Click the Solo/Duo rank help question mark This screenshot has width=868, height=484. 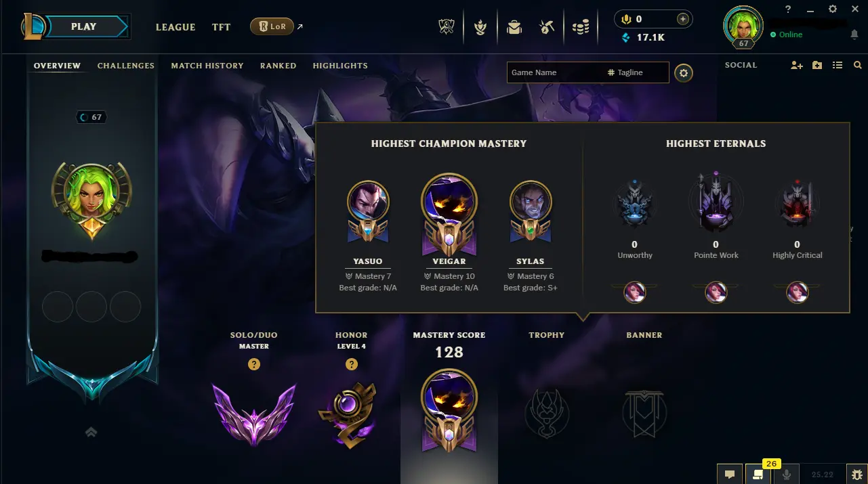pos(254,364)
